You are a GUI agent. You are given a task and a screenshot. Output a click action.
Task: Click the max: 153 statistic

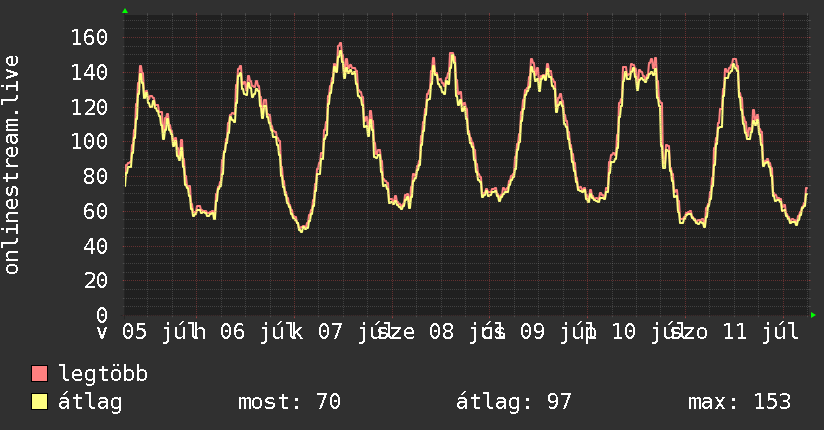739,402
